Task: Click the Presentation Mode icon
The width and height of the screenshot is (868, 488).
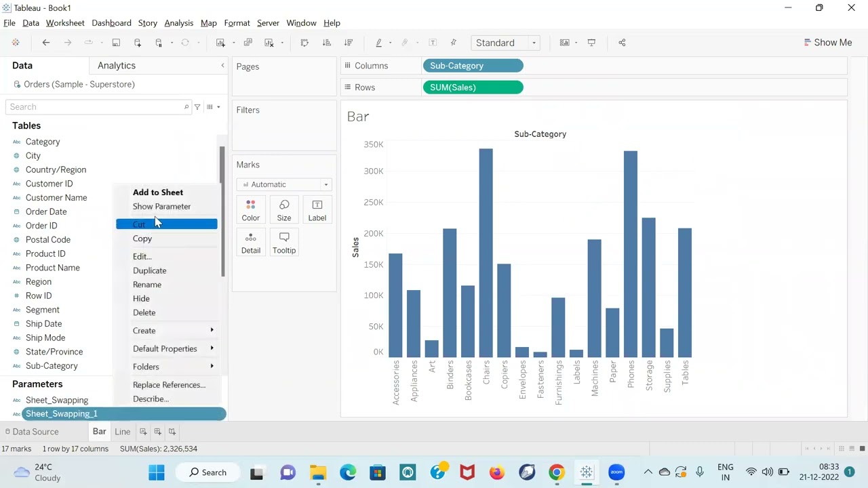Action: tap(591, 43)
